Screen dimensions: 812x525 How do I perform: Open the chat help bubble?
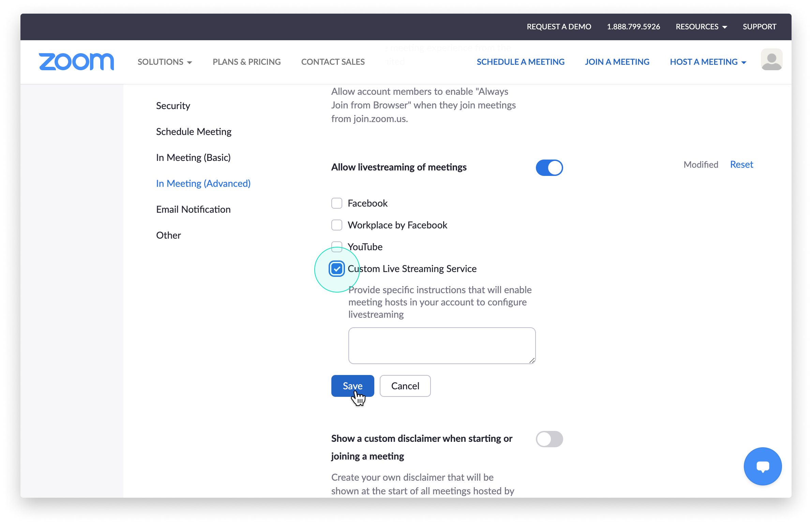pos(763,466)
